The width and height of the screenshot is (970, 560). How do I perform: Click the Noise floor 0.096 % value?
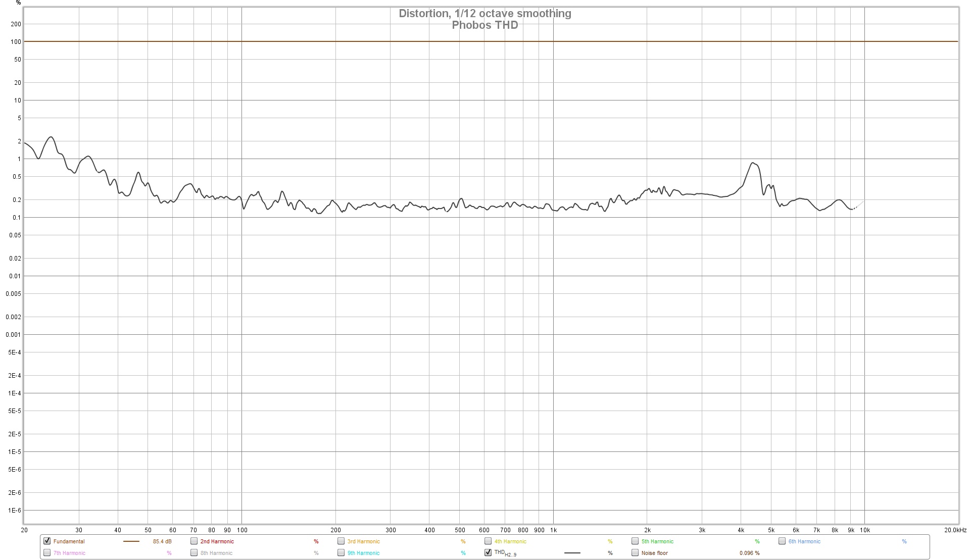click(x=749, y=553)
